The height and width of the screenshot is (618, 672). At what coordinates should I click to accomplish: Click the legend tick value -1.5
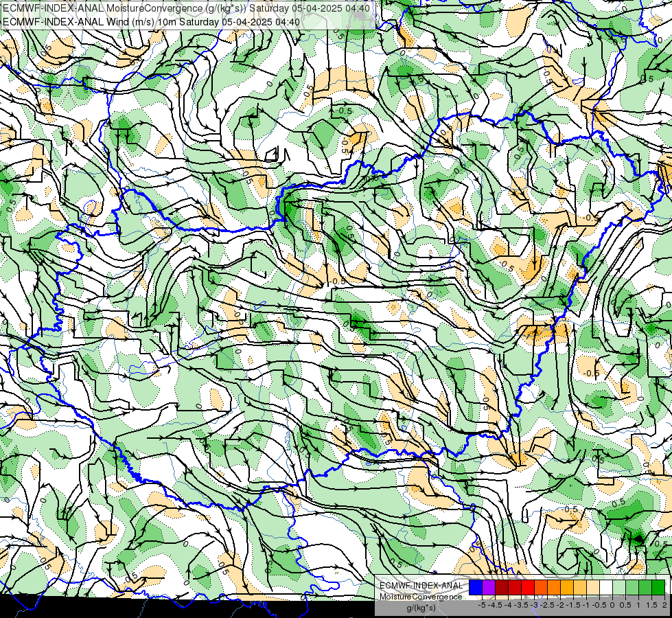point(573,605)
